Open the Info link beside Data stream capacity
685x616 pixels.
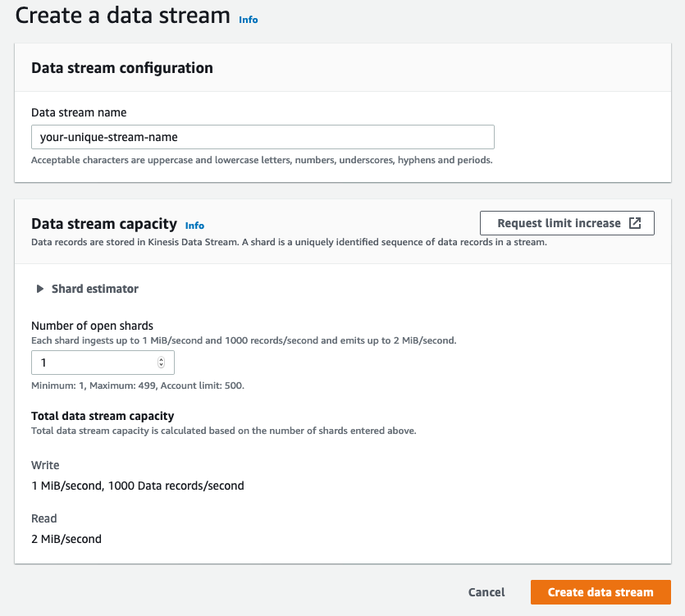[x=194, y=225]
